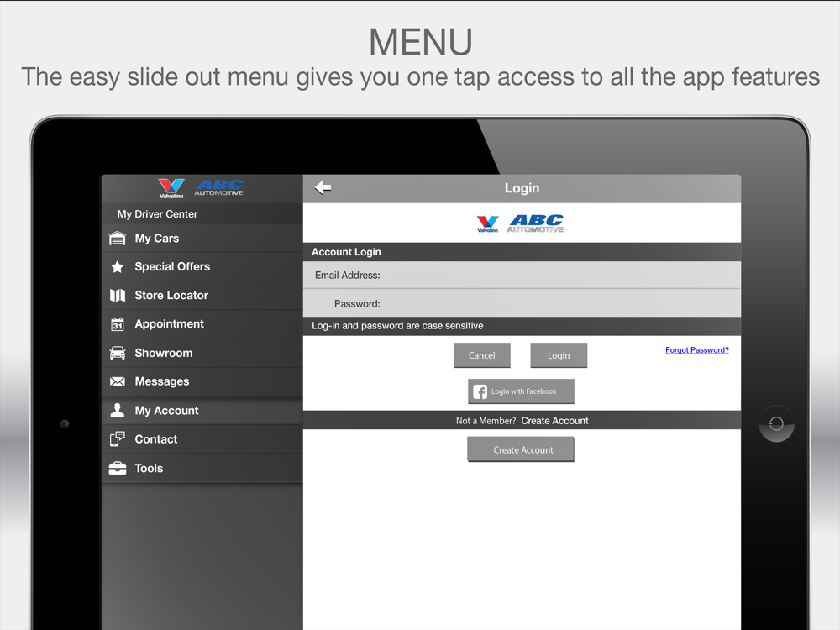Tap the iPad home button
The image size is (840, 630).
(776, 423)
